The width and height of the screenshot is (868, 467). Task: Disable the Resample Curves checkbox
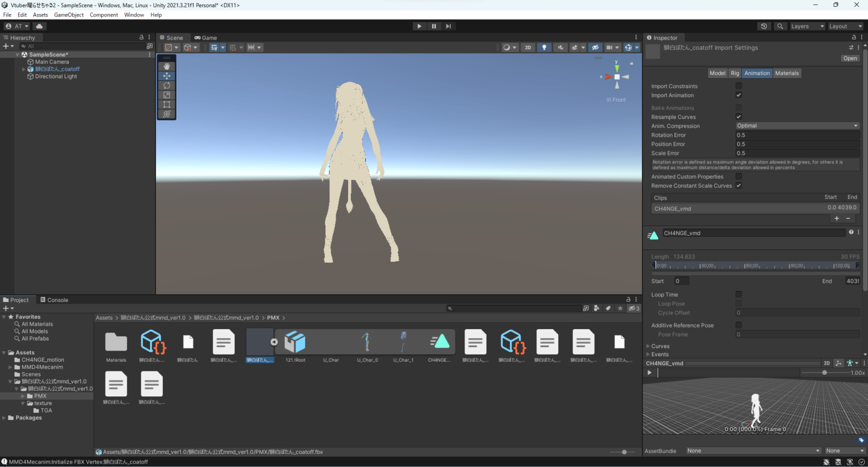point(739,116)
